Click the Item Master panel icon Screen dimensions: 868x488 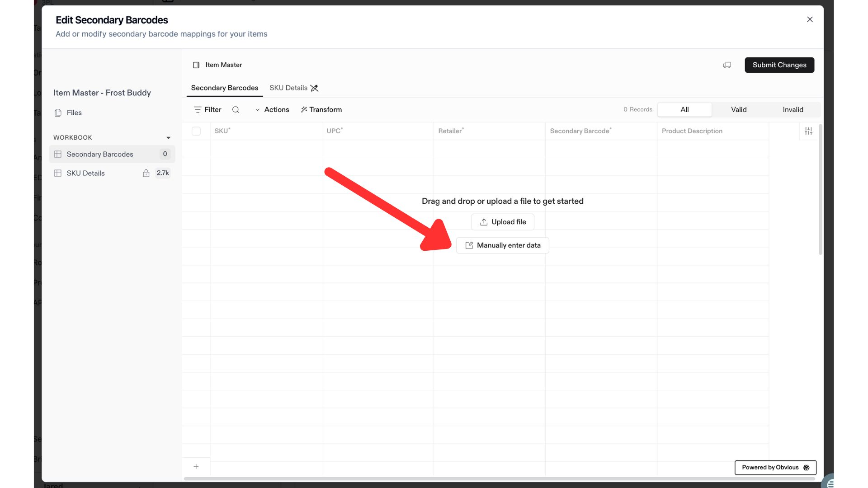[x=196, y=65]
